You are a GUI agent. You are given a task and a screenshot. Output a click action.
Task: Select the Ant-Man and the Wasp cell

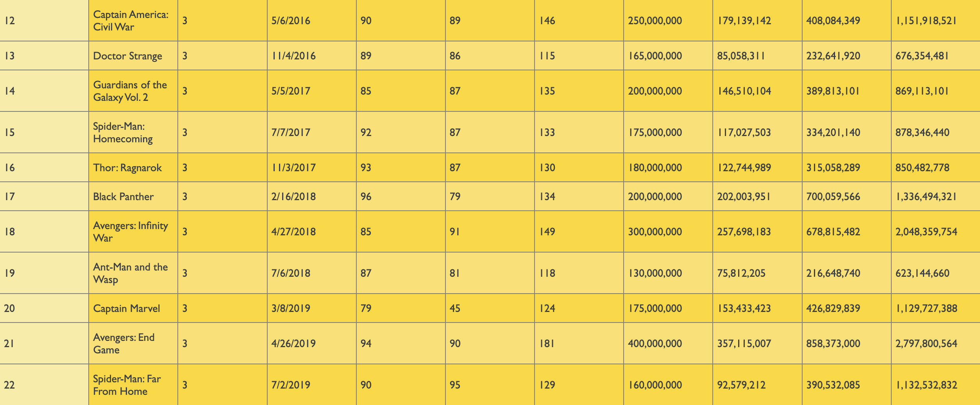(x=133, y=273)
